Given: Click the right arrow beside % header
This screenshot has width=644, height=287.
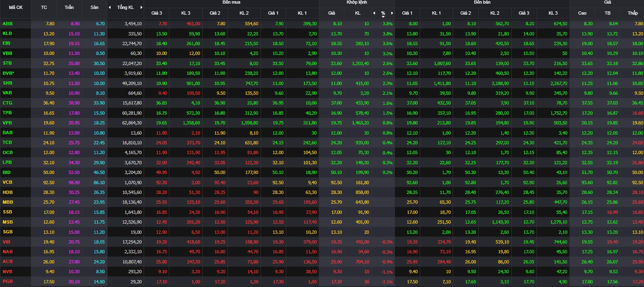Looking at the screenshot, I should pos(392,13).
